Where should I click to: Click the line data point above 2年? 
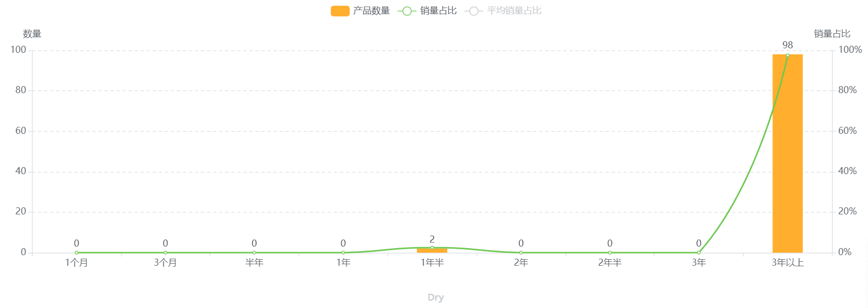tap(521, 253)
